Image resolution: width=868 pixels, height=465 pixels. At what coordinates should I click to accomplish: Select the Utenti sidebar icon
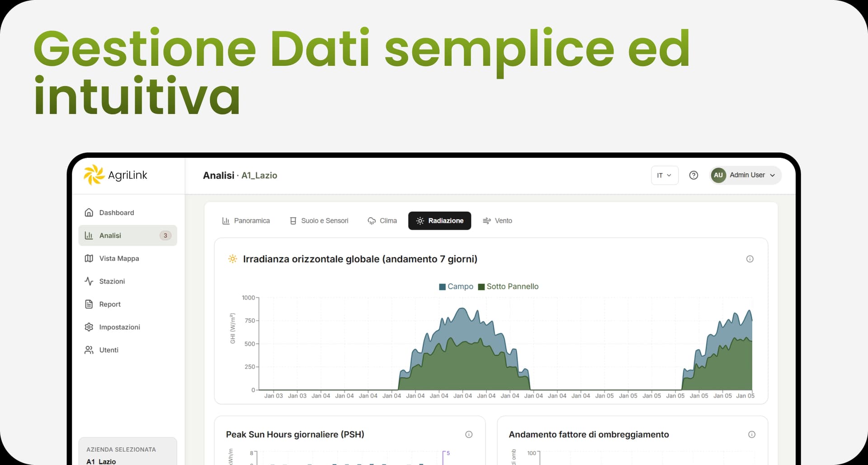click(89, 350)
